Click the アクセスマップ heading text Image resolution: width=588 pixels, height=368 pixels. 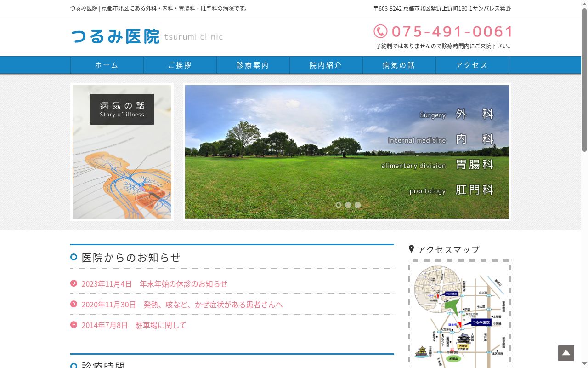click(x=448, y=249)
